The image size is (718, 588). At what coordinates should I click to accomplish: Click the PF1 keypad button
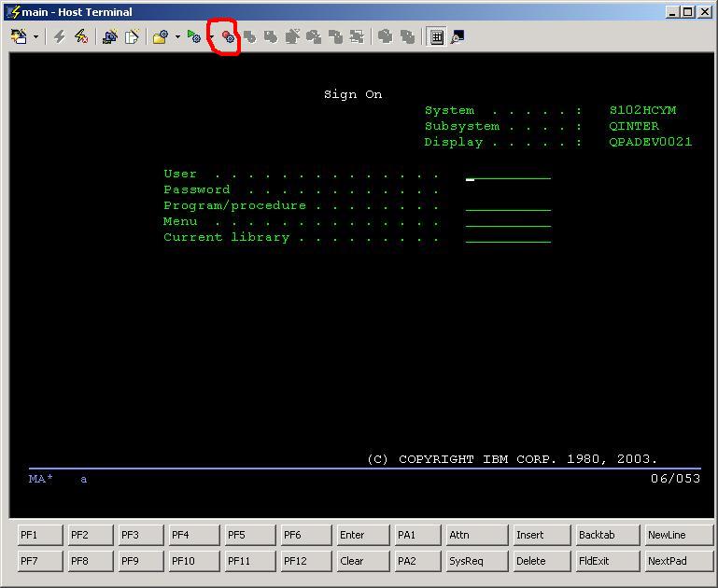39,535
